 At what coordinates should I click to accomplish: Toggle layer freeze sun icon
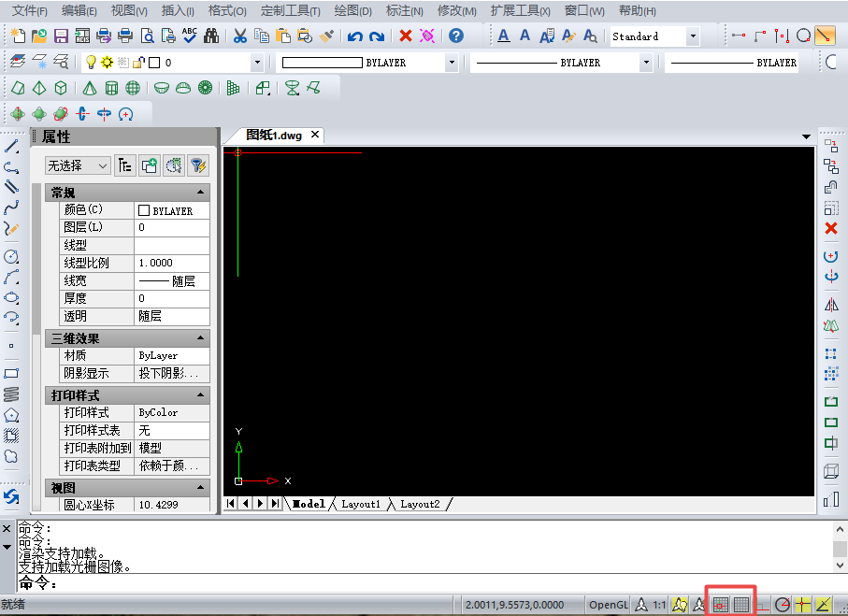(108, 63)
